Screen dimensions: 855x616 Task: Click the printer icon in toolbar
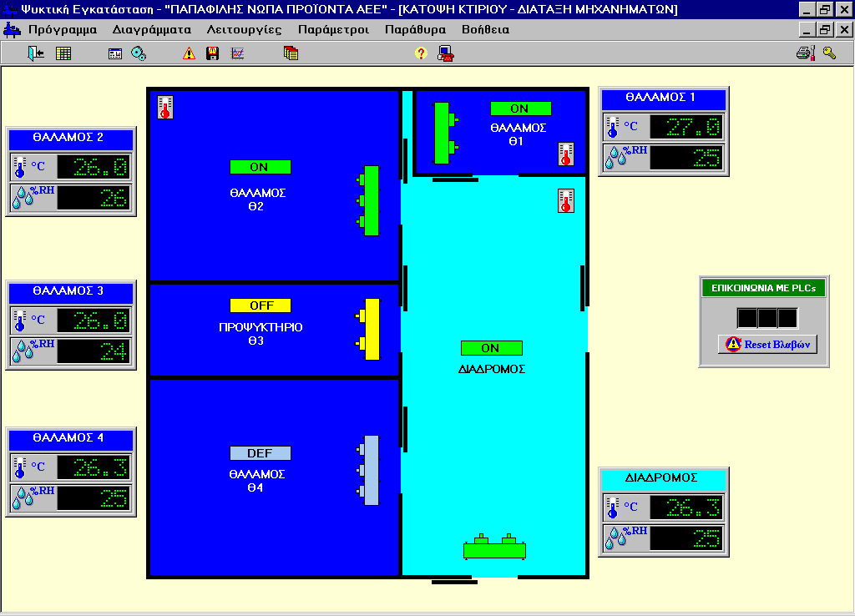(804, 53)
